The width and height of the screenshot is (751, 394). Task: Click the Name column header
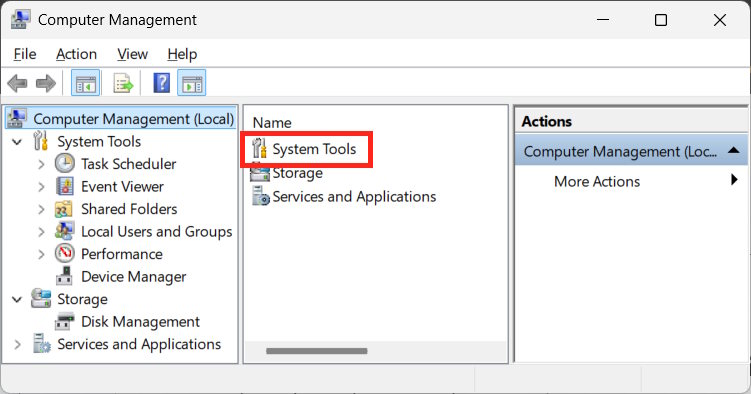tap(272, 123)
